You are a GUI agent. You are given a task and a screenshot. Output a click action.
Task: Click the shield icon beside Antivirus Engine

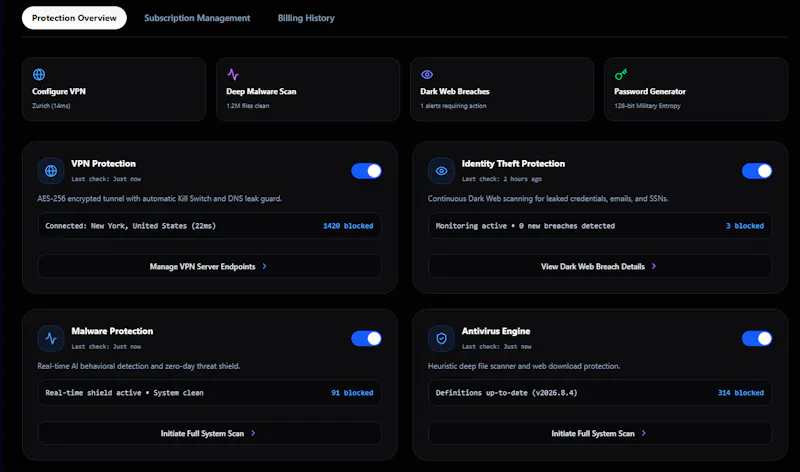pyautogui.click(x=441, y=338)
